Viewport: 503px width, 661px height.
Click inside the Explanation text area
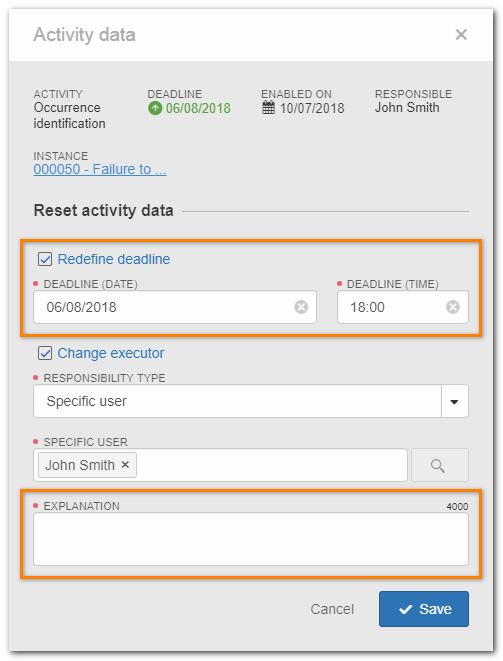[251, 539]
